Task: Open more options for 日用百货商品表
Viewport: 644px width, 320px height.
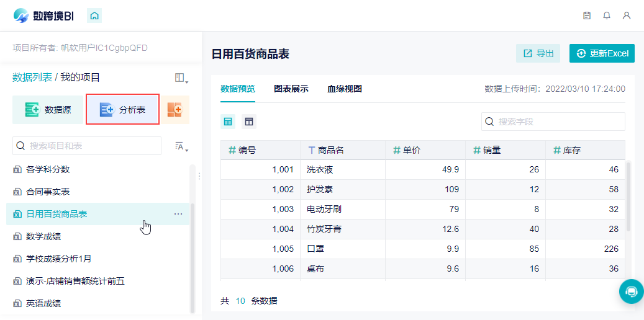Action: pos(178,214)
